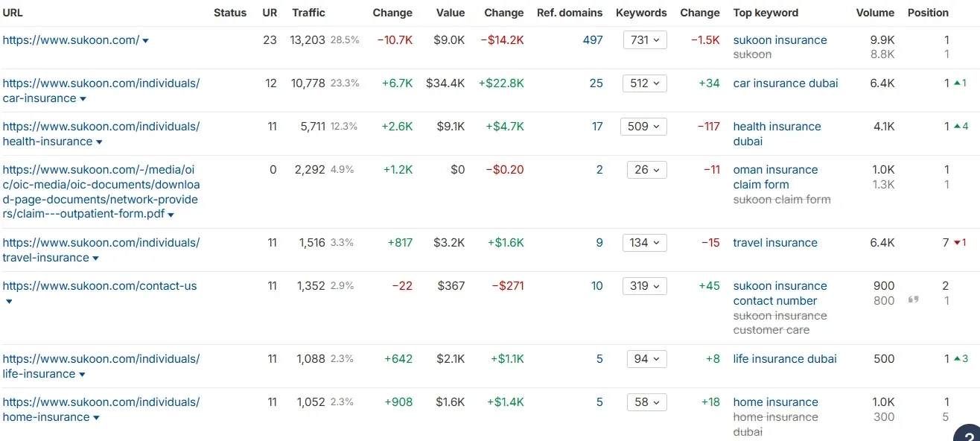Open the 2 referring domains link
This screenshot has width=980, height=441.
point(599,170)
